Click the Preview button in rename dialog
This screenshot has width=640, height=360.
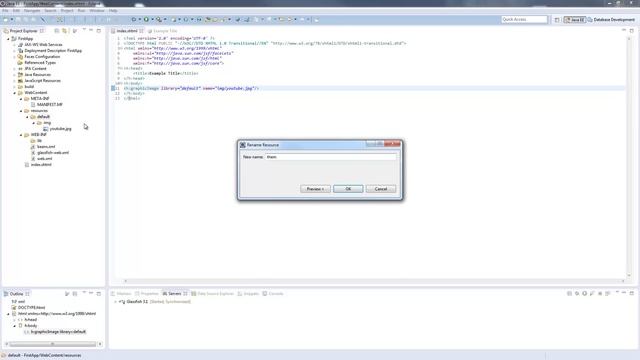(x=315, y=189)
